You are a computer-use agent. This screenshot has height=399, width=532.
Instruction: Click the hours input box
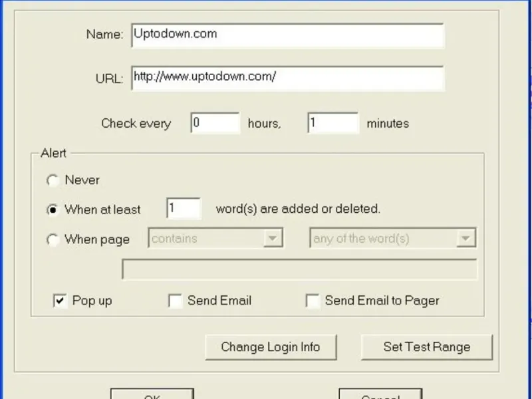pyautogui.click(x=215, y=123)
